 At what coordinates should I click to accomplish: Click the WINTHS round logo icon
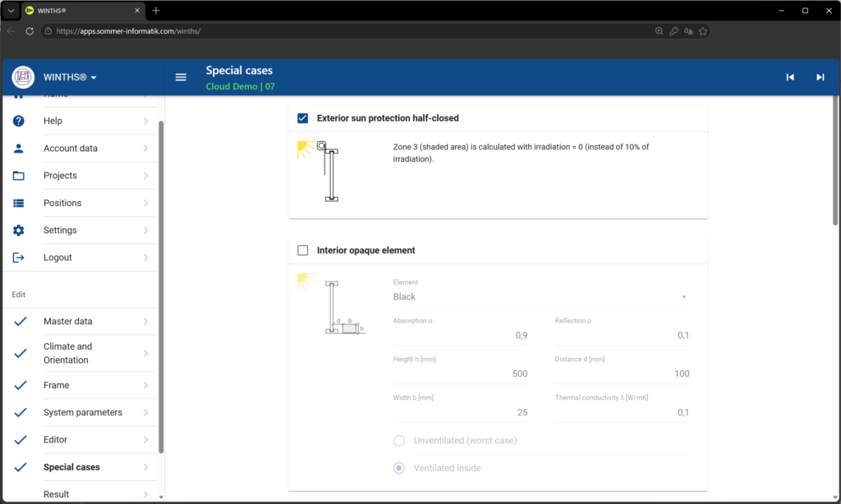(23, 77)
